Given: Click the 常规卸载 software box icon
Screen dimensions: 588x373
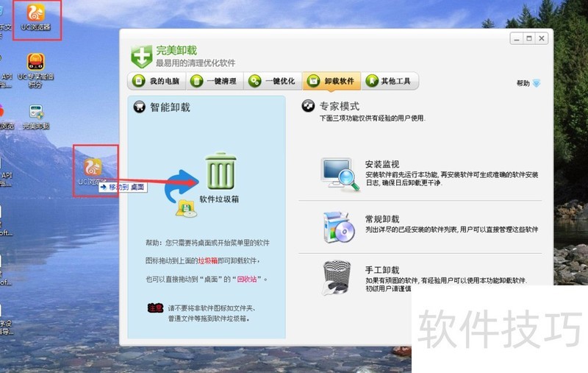Looking at the screenshot, I should coord(340,227).
